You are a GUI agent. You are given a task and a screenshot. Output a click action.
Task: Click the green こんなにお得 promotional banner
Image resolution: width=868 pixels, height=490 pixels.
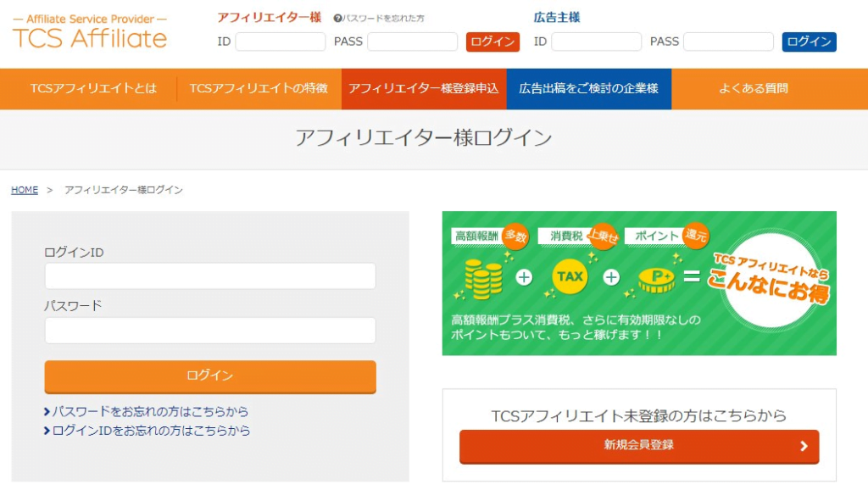(639, 283)
